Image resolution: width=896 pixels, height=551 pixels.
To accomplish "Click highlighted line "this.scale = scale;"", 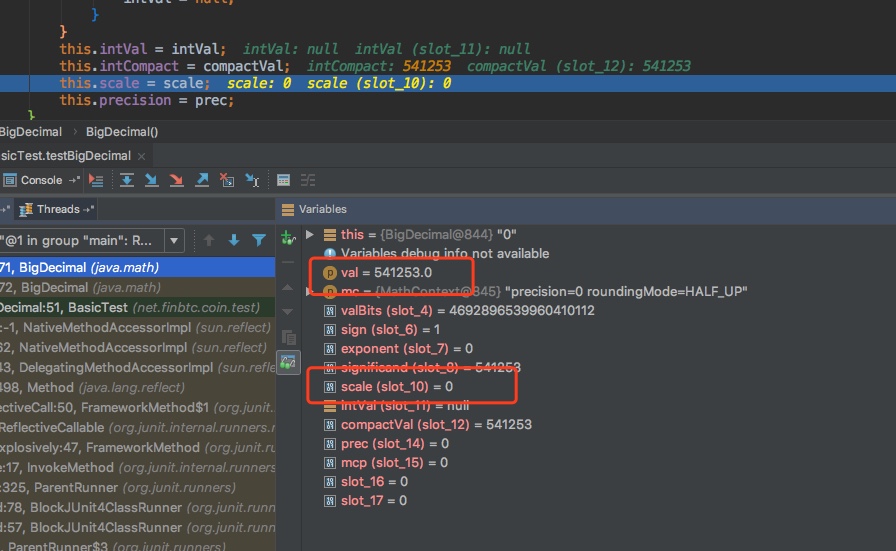I will (x=135, y=83).
